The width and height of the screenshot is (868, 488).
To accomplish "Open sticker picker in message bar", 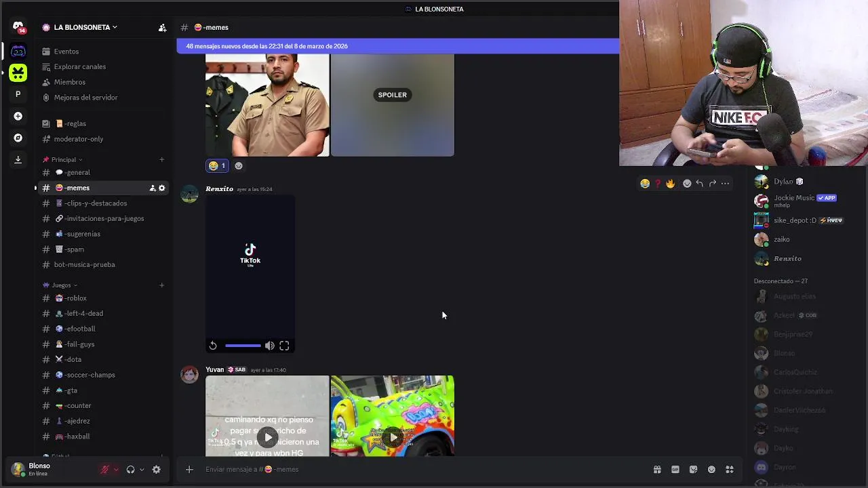I will click(x=693, y=469).
